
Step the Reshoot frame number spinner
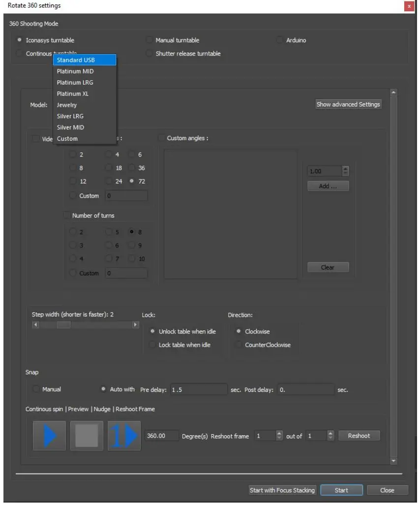click(279, 436)
